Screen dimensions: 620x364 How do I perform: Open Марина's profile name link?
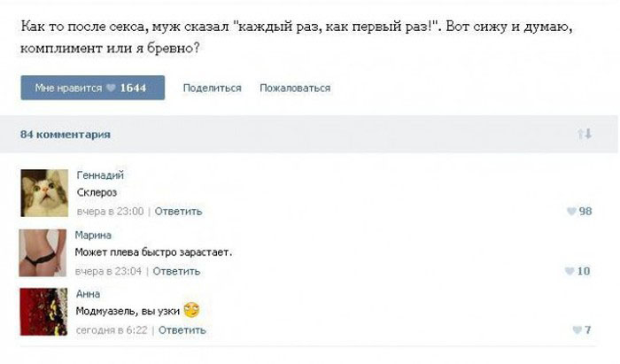click(93, 236)
